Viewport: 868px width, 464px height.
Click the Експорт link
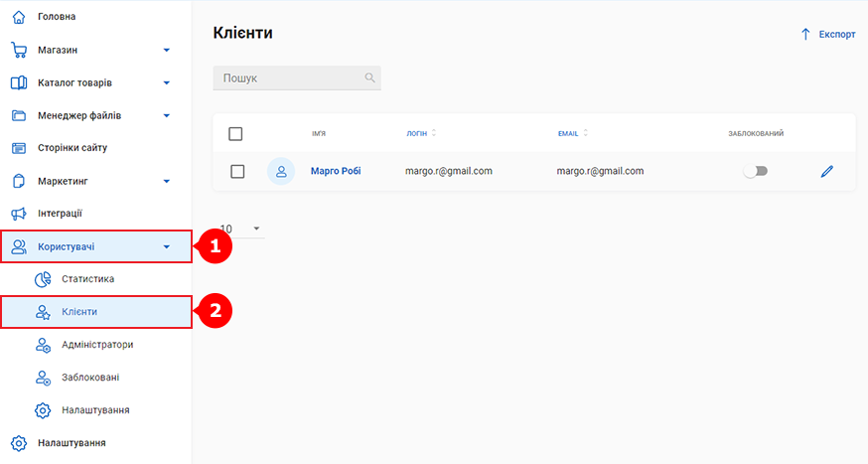click(x=837, y=35)
